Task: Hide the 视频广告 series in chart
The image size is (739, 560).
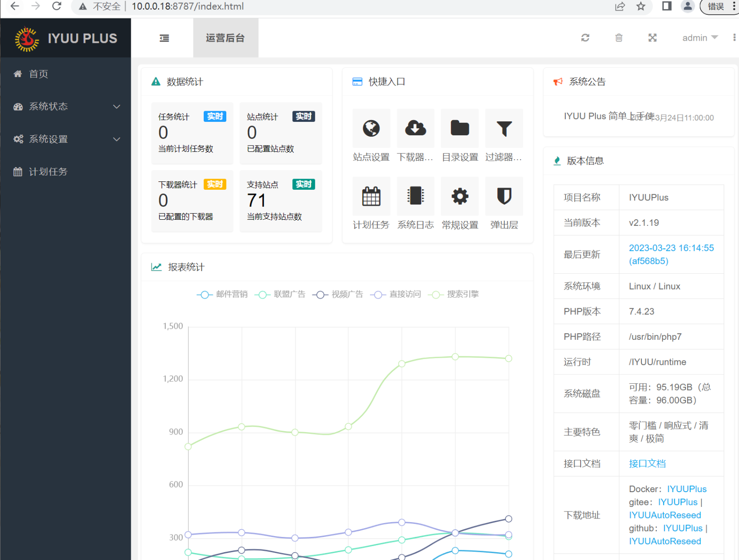Action: (x=346, y=294)
